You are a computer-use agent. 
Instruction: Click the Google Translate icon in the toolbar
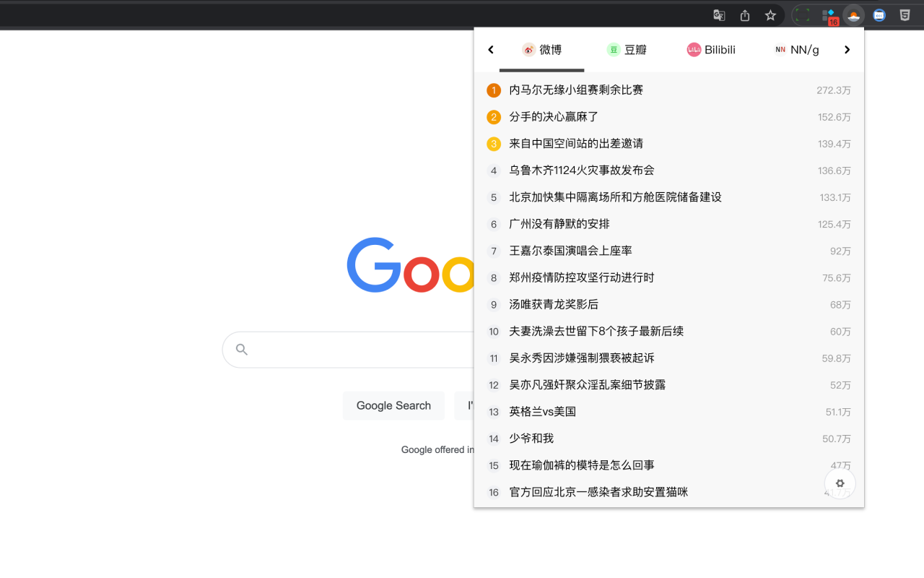click(x=718, y=14)
